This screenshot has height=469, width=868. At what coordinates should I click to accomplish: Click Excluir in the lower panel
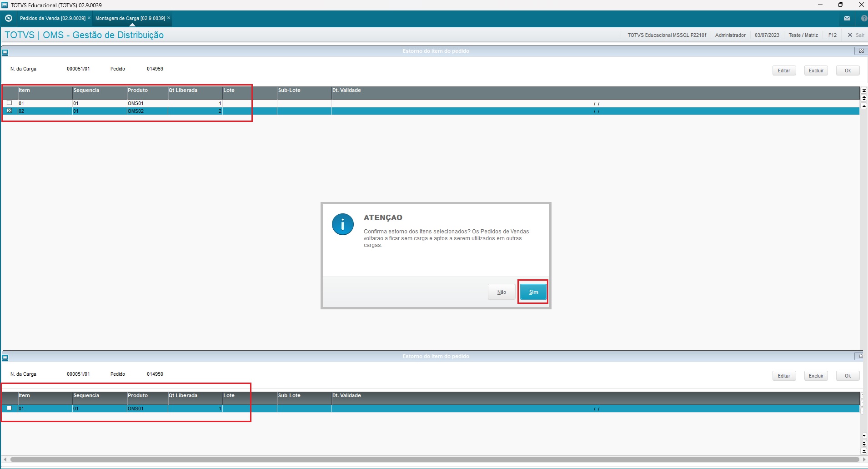pyautogui.click(x=816, y=376)
